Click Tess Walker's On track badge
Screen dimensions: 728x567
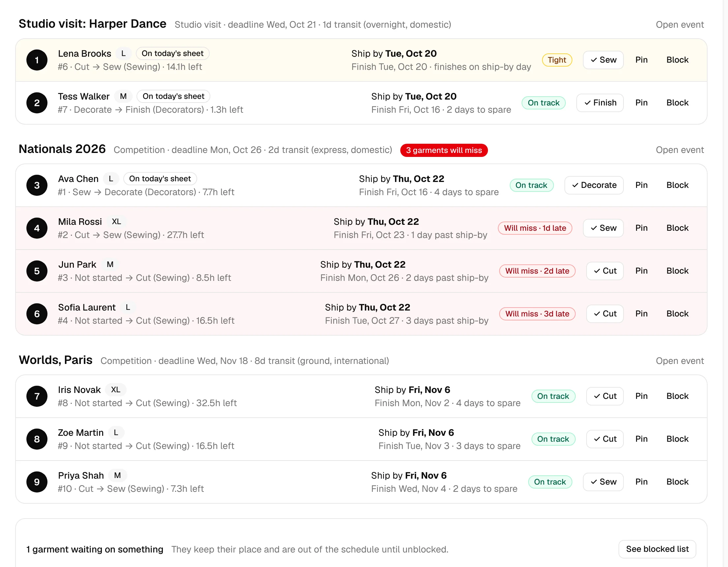click(x=543, y=103)
